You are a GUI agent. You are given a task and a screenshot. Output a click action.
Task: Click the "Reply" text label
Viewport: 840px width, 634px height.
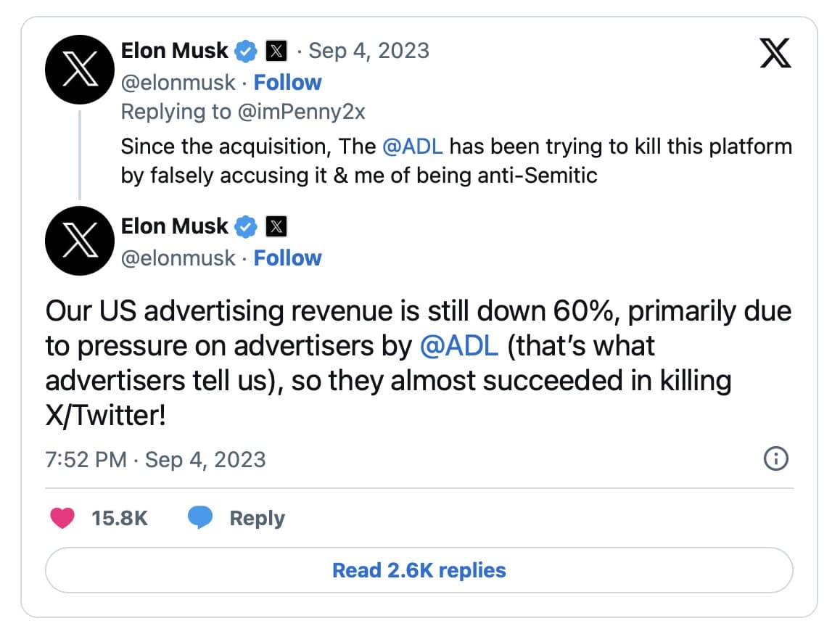257,519
